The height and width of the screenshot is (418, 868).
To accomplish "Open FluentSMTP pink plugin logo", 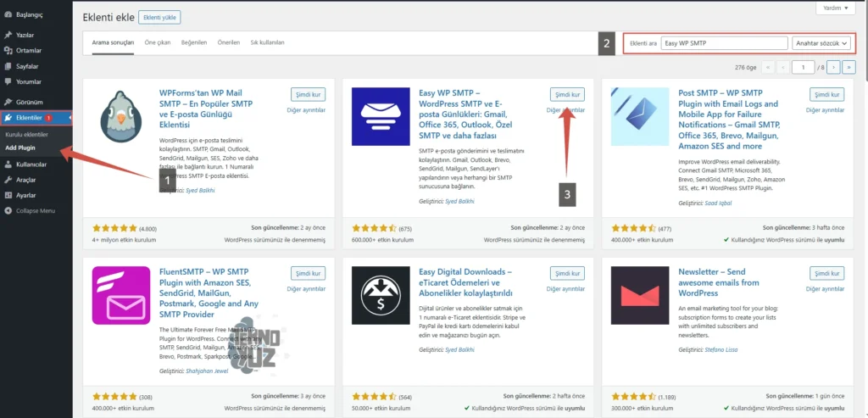I will coord(120,295).
